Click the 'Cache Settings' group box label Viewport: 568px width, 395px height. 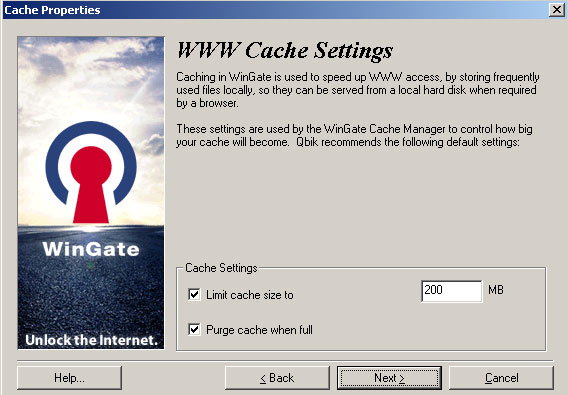(x=221, y=268)
